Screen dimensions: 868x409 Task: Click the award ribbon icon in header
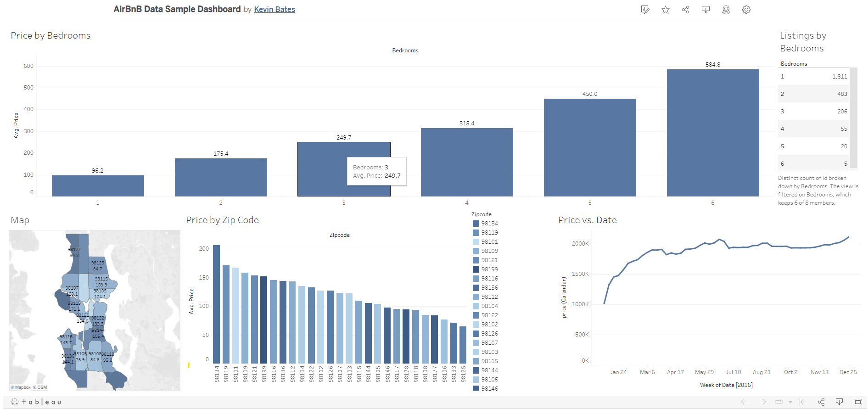pos(726,10)
